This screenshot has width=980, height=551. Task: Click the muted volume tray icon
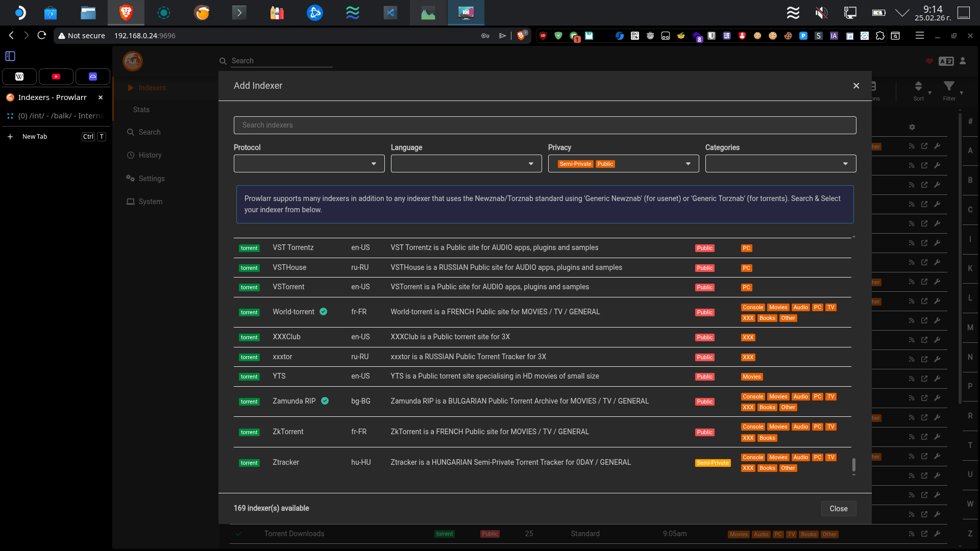(x=821, y=13)
